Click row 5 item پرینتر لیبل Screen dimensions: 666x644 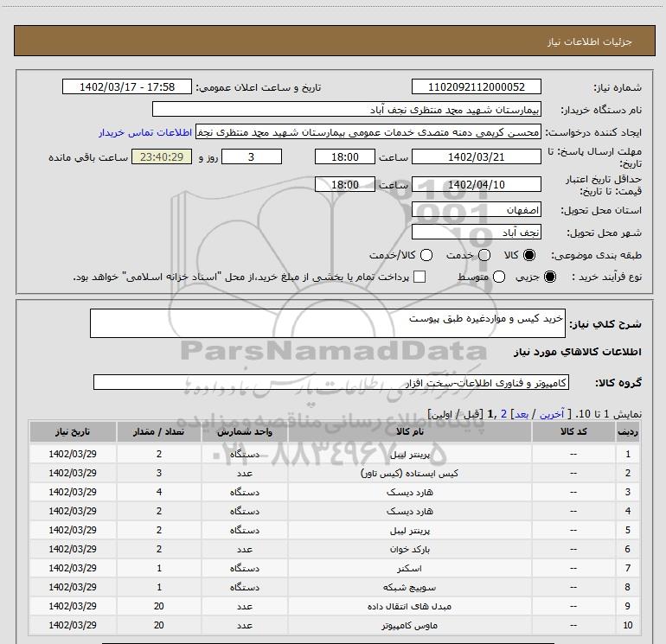pos(410,530)
